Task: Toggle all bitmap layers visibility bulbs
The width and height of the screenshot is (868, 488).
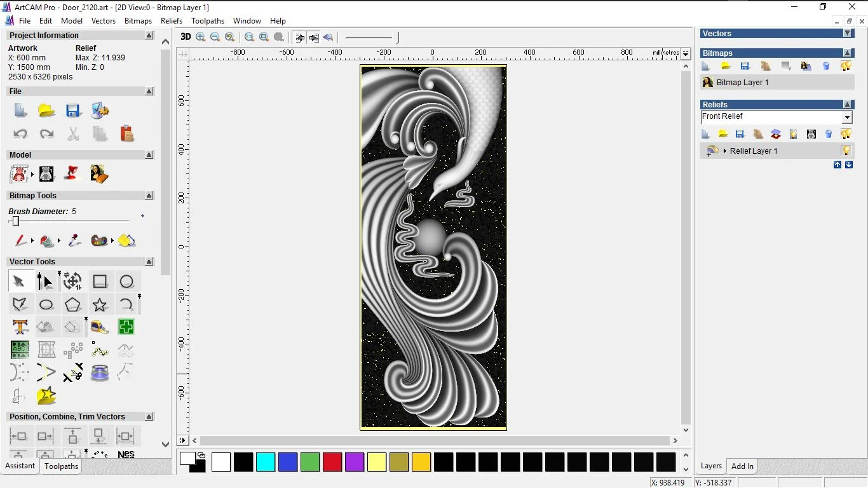Action: click(846, 66)
